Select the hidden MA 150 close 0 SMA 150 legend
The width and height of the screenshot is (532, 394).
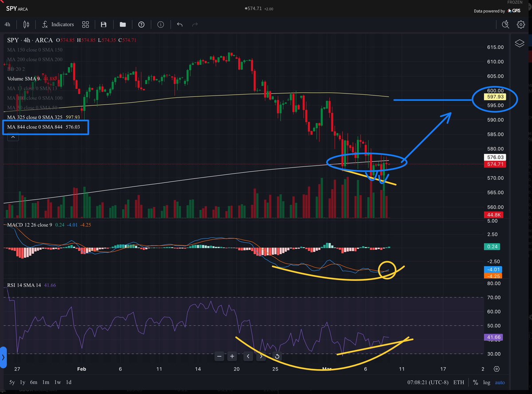click(35, 50)
